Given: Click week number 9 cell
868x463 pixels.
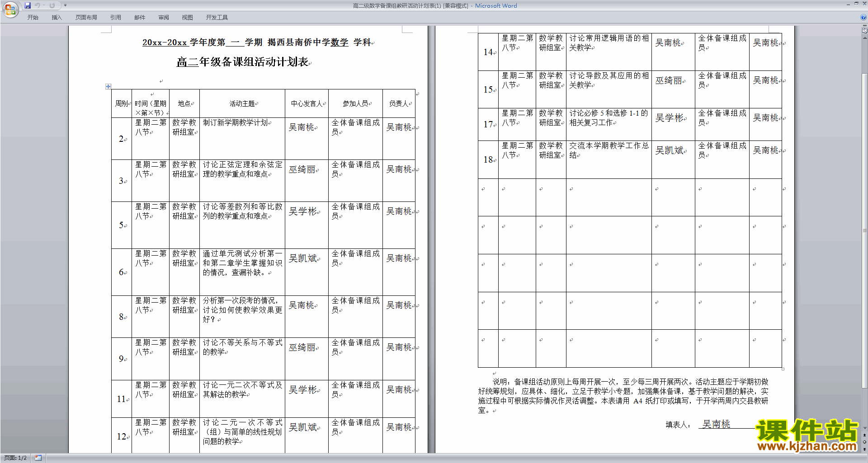Looking at the screenshot, I should (121, 359).
